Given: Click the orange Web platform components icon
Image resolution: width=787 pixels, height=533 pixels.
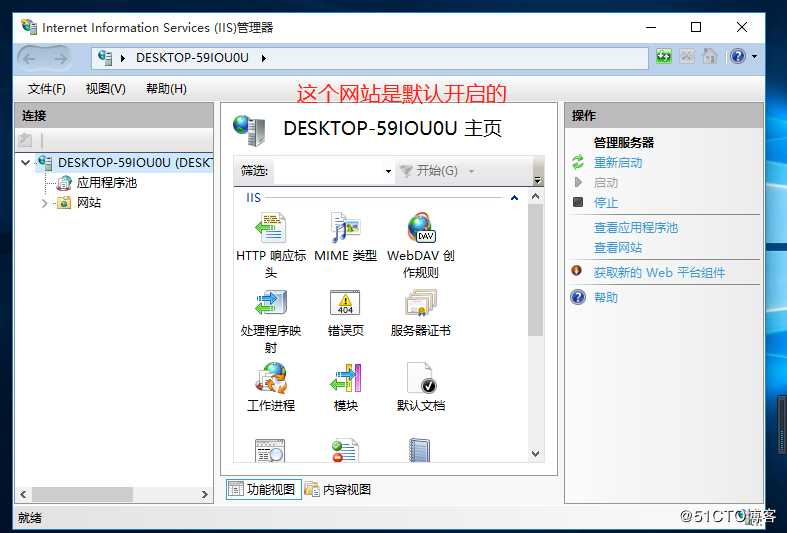Looking at the screenshot, I should click(577, 271).
